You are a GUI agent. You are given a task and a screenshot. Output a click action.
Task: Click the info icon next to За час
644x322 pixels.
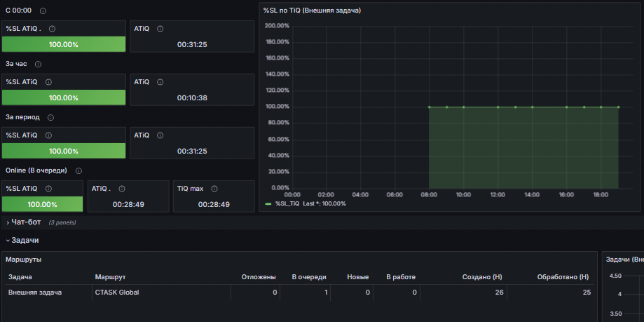tap(39, 64)
